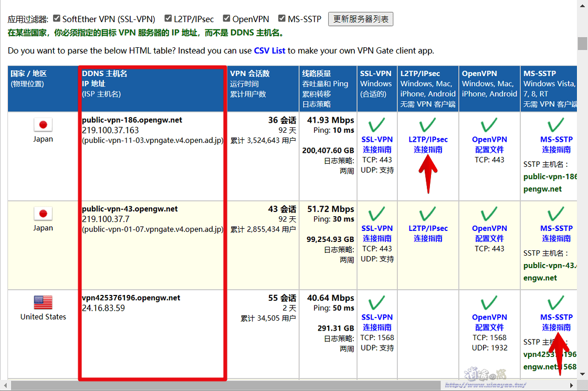Open MS-SSTP 连接指南 for vpn425376196

pos(556,322)
